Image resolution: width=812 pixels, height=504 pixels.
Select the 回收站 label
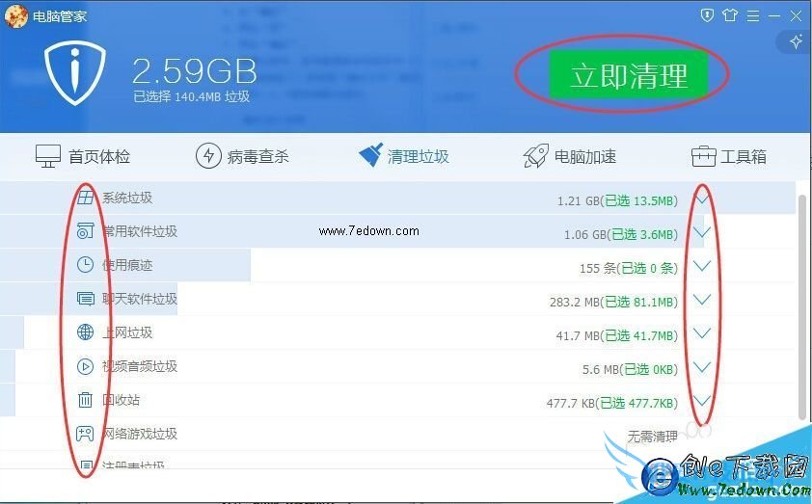121,400
